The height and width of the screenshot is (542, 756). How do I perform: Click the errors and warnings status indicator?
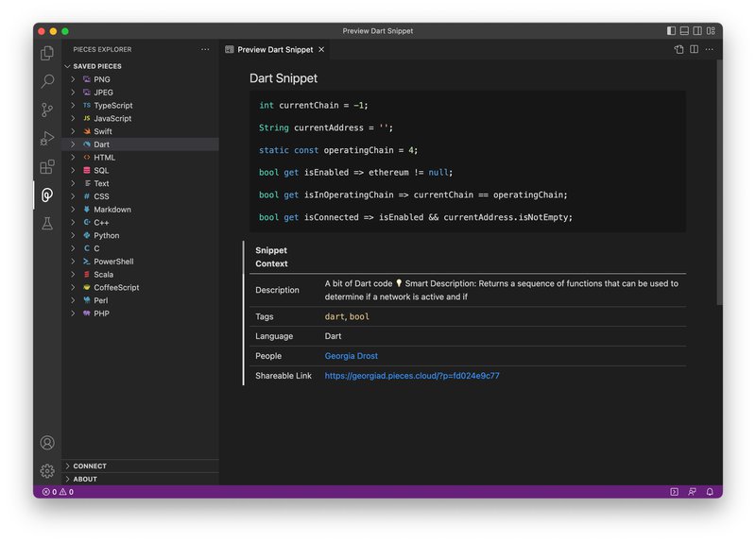click(58, 492)
